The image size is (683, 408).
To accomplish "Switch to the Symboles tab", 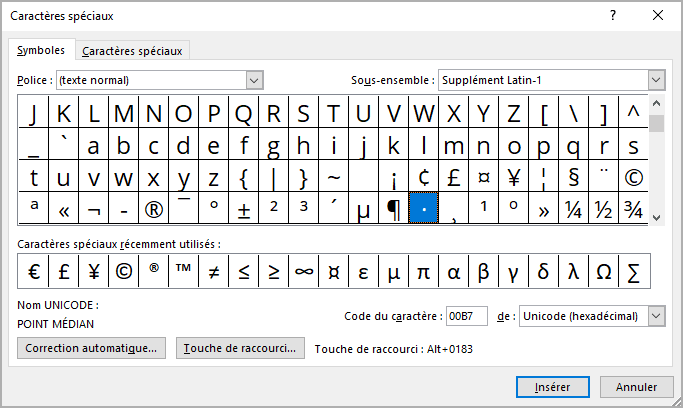I will [x=41, y=50].
